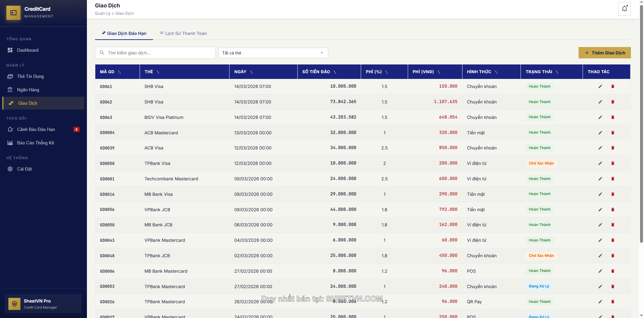Click trash icon for GD0016 row
The image size is (644, 318).
(x=612, y=194)
